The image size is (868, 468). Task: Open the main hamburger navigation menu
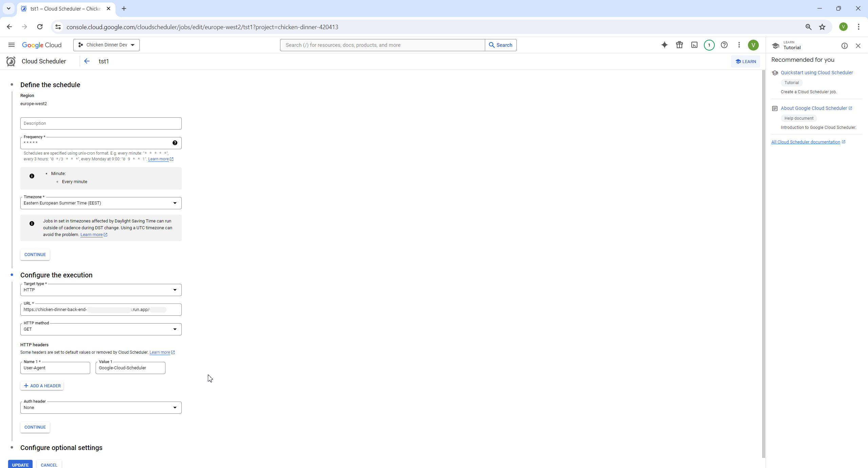click(x=11, y=45)
